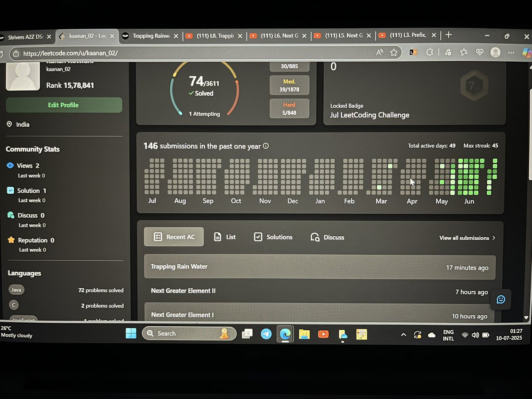
Task: Click the OneDrive cloud tray icon
Action: [432, 335]
